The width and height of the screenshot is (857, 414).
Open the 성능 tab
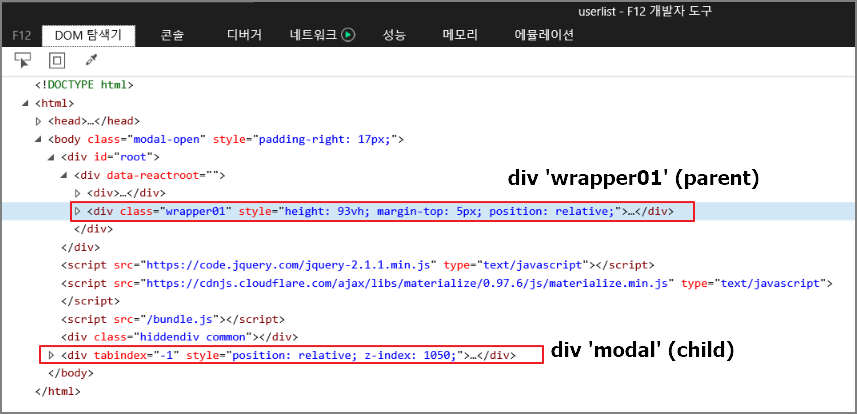point(394,36)
